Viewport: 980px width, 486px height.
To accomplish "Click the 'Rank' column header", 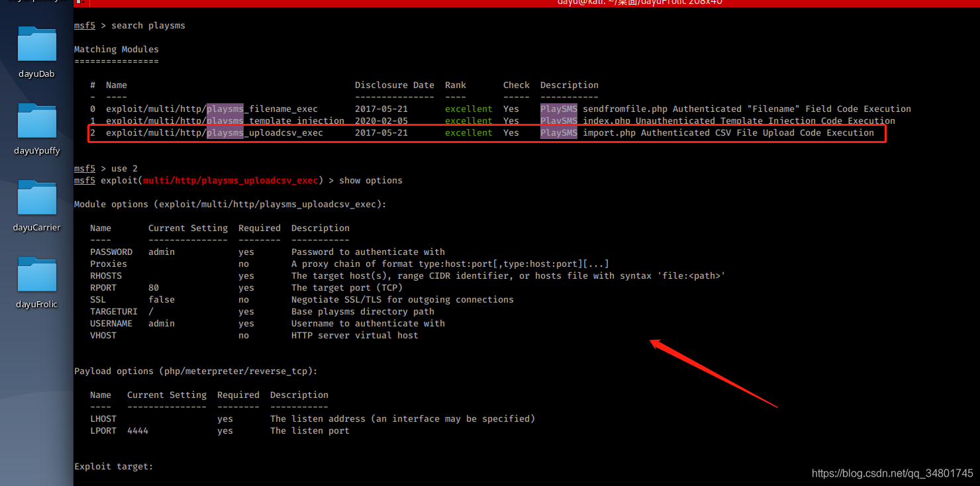I will click(456, 85).
